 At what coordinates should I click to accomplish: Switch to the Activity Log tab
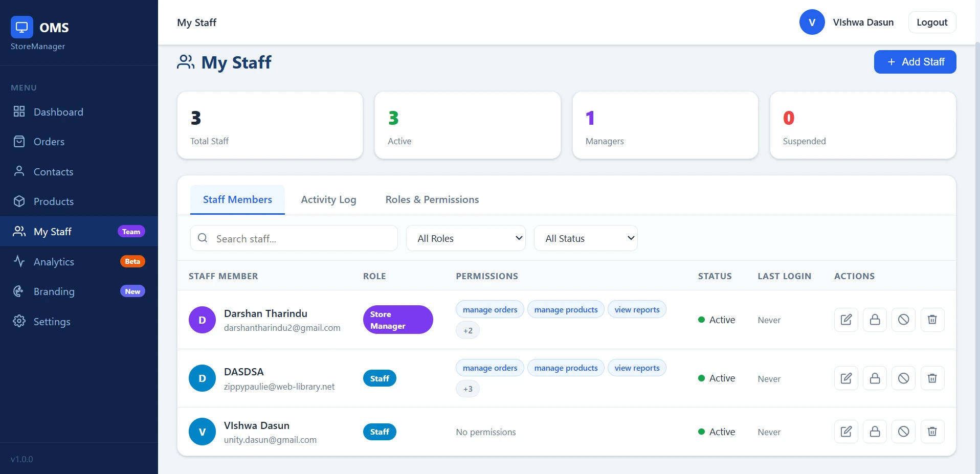click(x=328, y=199)
